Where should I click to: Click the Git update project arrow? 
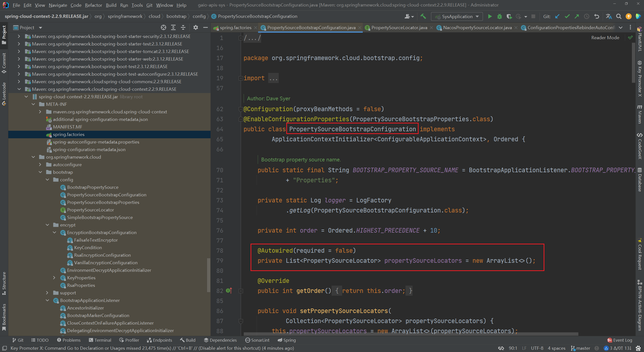click(x=557, y=16)
